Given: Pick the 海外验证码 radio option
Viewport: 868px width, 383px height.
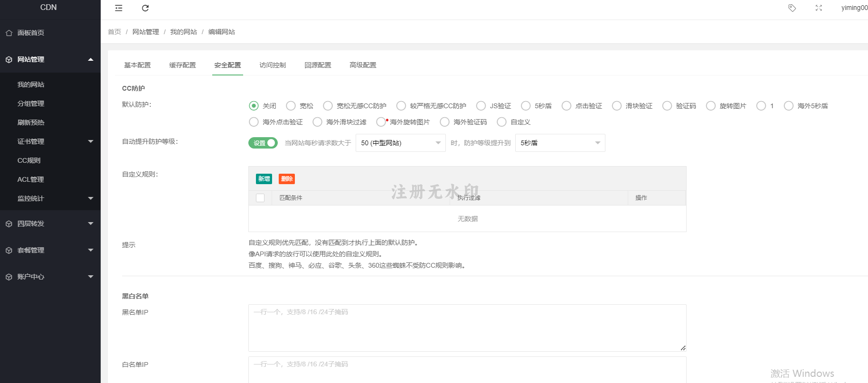Looking at the screenshot, I should pyautogui.click(x=444, y=122).
